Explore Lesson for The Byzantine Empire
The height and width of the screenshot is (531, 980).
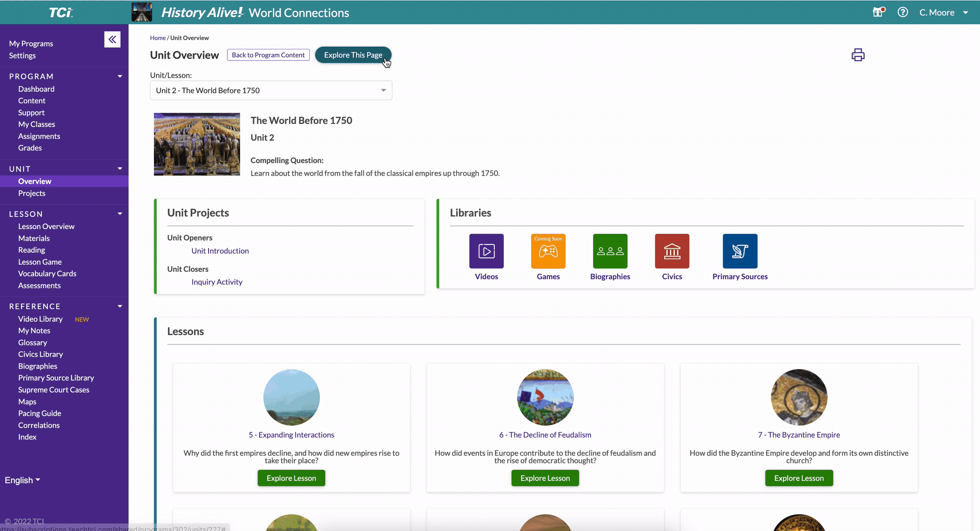click(x=799, y=478)
